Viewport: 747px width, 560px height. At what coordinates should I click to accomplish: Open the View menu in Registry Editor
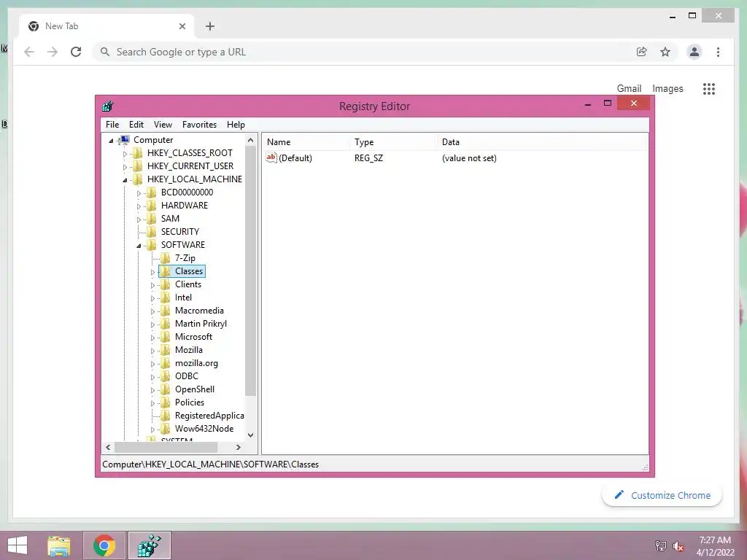coord(163,125)
